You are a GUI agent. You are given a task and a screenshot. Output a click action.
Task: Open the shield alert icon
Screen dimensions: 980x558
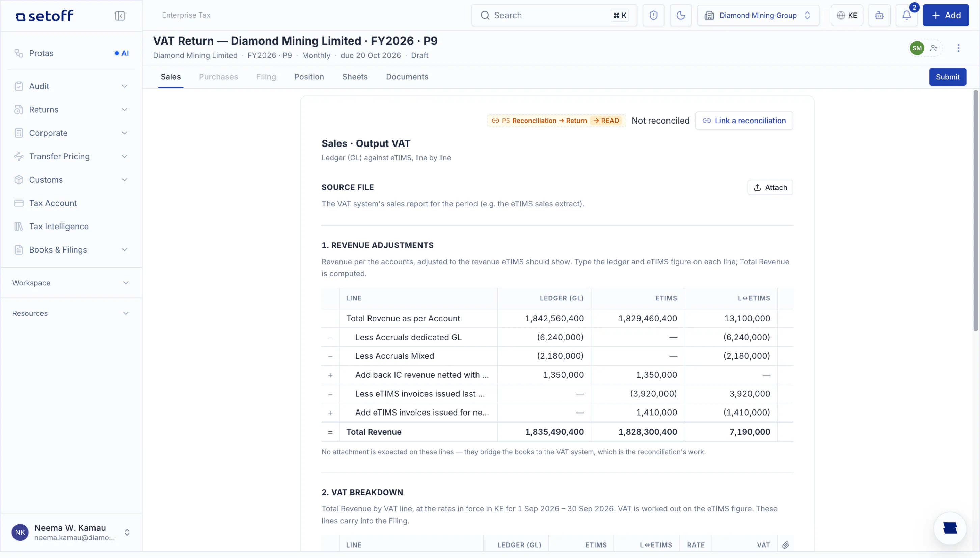653,15
